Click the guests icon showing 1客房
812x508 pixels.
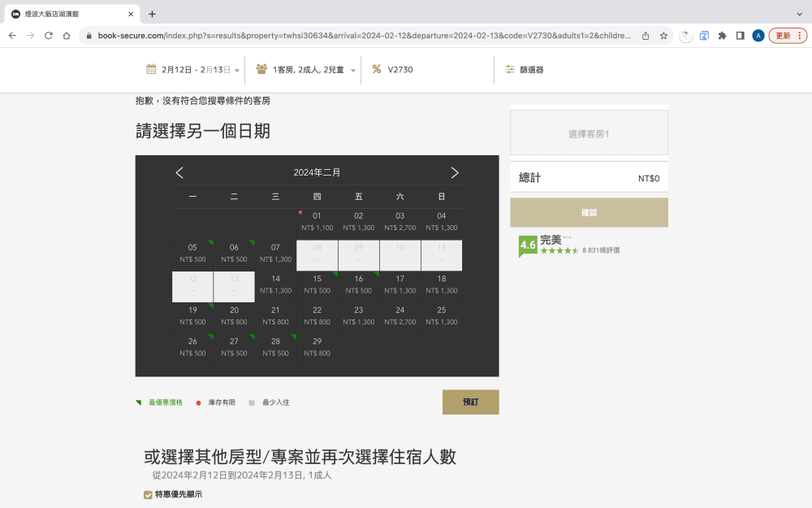(261, 69)
